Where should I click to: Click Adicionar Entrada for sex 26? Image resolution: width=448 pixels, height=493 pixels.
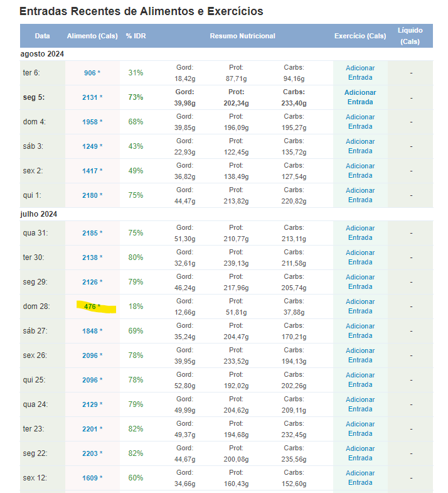point(360,356)
